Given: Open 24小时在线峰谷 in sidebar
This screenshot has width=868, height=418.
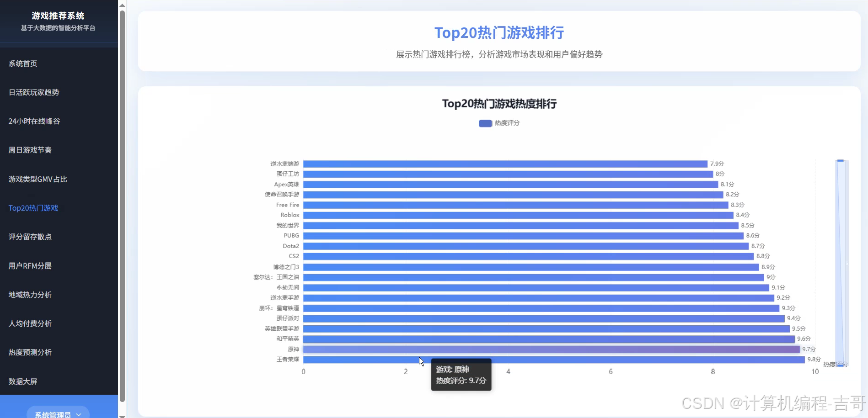Looking at the screenshot, I should (34, 121).
